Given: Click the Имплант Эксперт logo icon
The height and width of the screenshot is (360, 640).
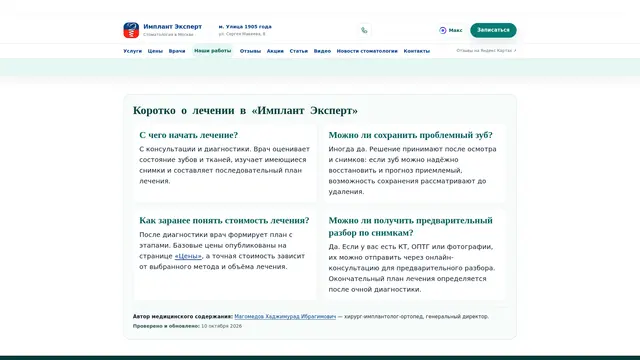Looking at the screenshot, I should click(131, 30).
